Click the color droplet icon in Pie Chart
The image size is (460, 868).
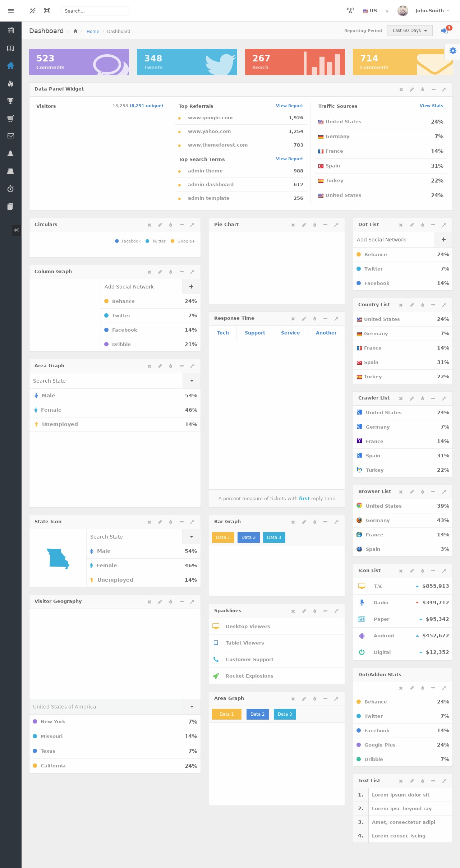point(314,225)
